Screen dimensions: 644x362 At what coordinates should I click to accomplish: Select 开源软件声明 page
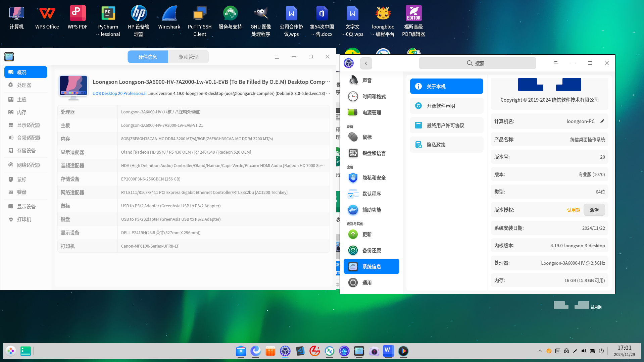coord(446,106)
